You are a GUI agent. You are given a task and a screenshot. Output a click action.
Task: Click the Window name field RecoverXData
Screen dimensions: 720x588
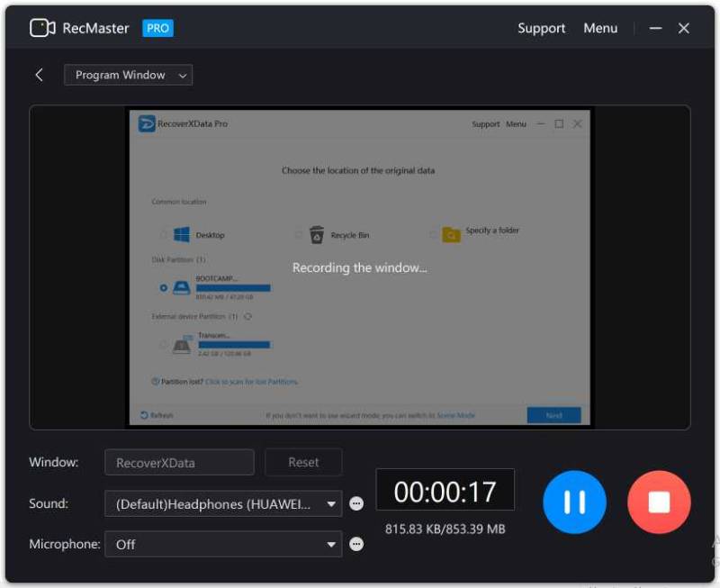click(179, 462)
